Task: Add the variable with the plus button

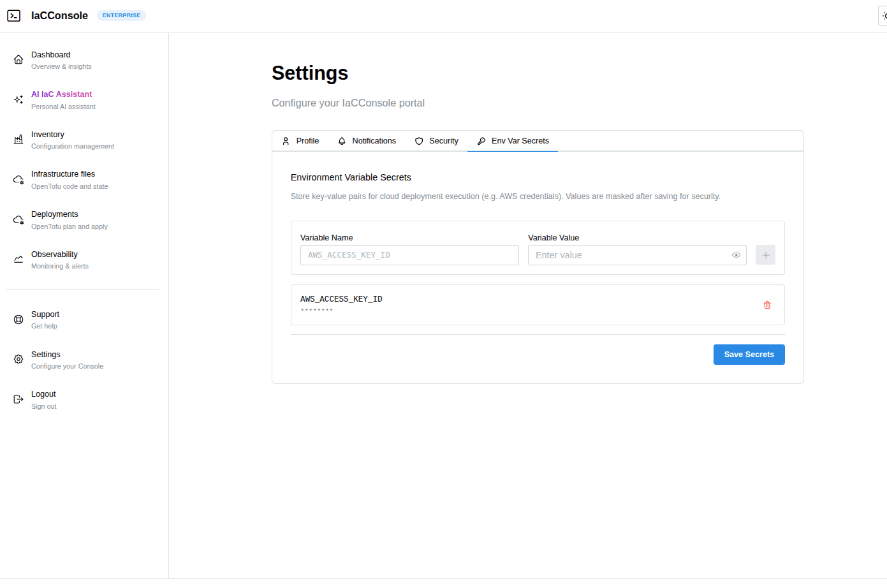Action: 765,255
